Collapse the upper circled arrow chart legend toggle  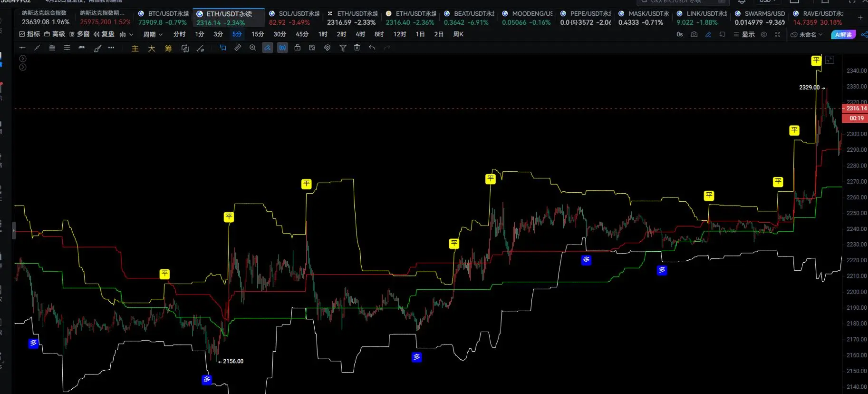[x=23, y=59]
